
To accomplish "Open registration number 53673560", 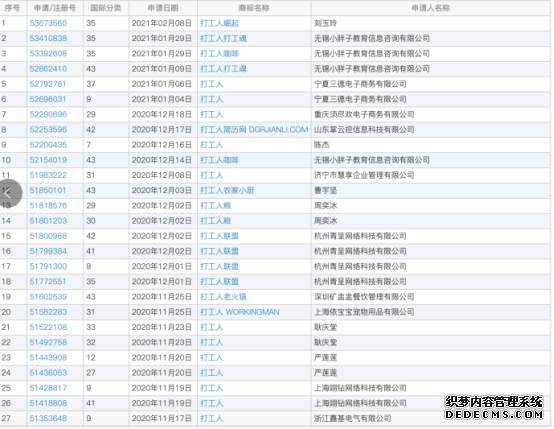I will point(48,23).
